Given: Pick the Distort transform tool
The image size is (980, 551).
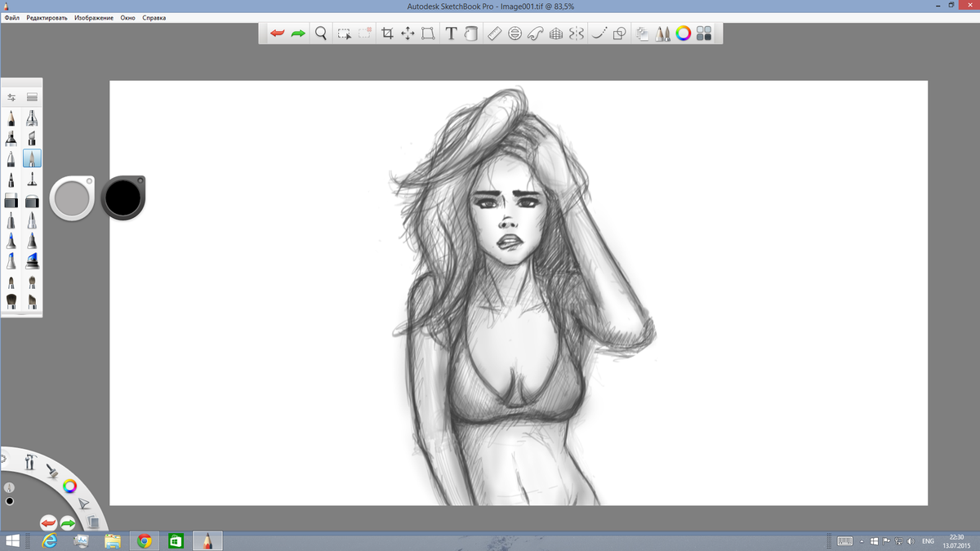Looking at the screenshot, I should (428, 33).
